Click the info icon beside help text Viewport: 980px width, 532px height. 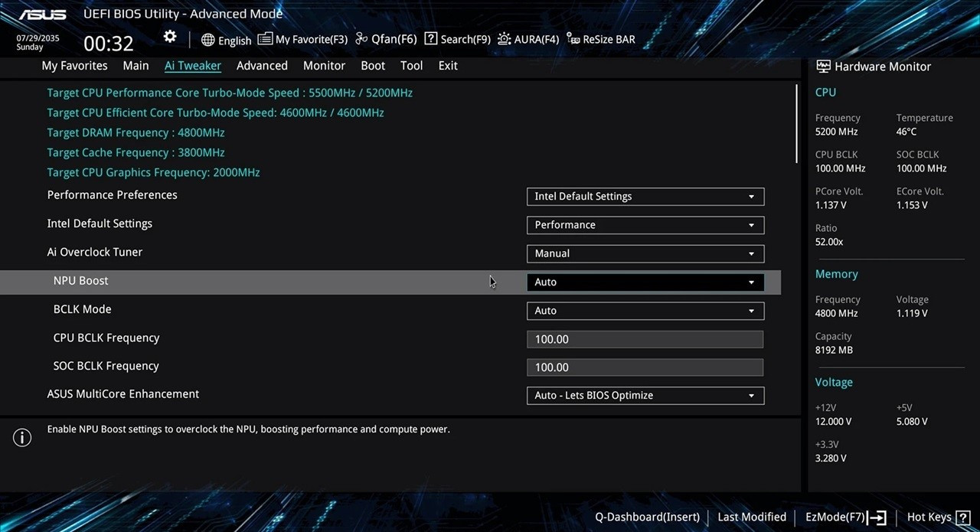click(22, 438)
